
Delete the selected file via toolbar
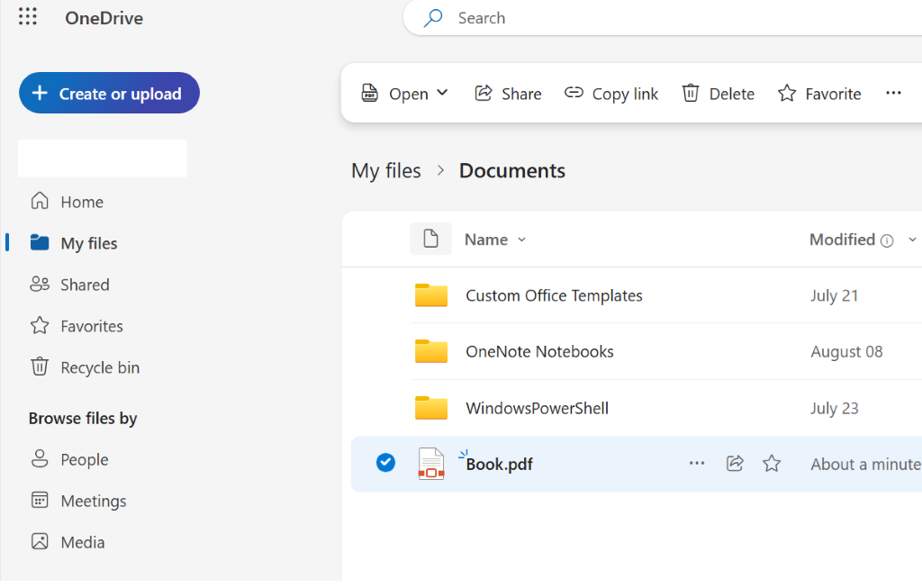(718, 94)
